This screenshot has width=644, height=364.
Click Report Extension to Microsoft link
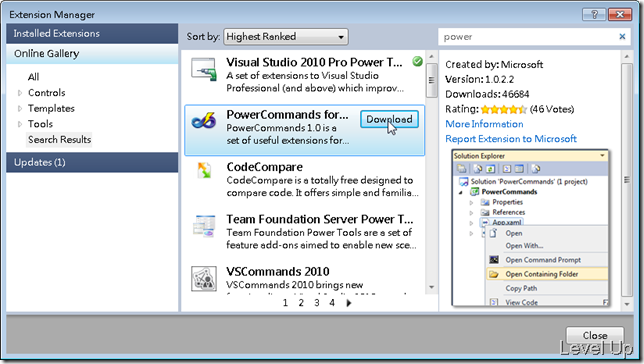point(511,139)
